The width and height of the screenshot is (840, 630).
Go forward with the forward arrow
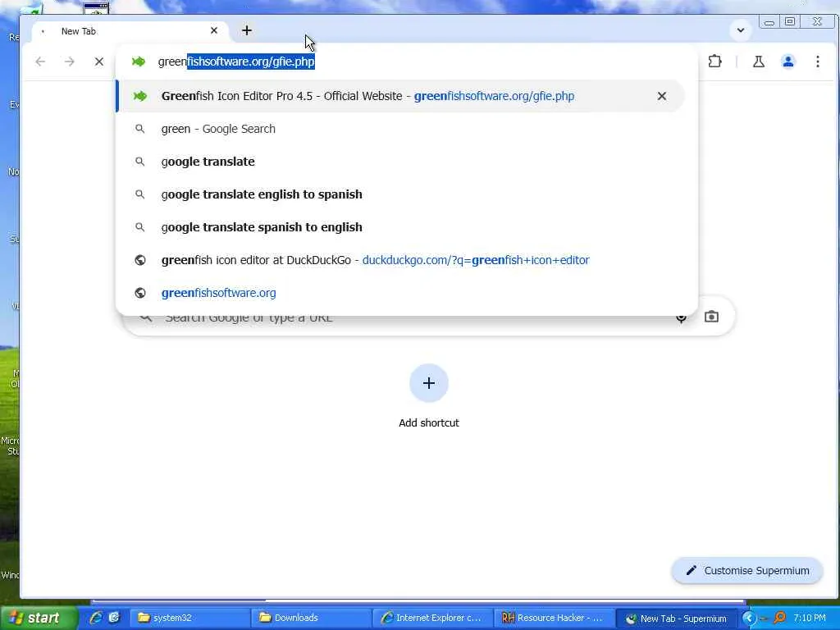(69, 62)
